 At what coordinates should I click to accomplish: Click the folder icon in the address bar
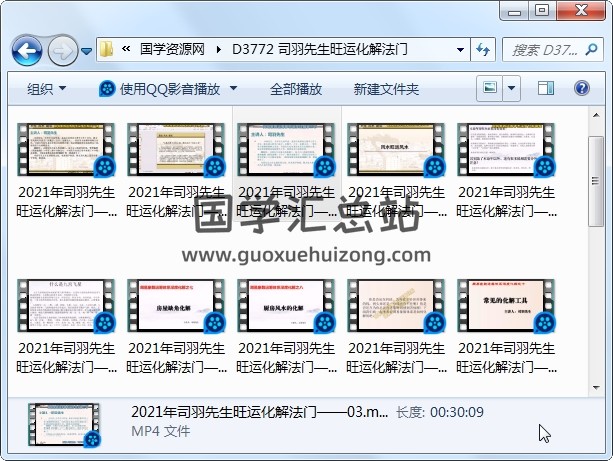pyautogui.click(x=106, y=49)
